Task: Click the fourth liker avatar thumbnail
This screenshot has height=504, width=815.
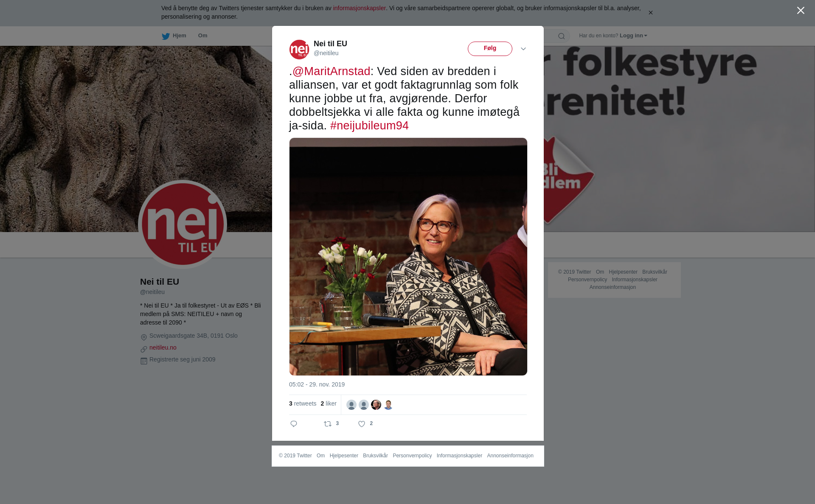Action: pos(388,405)
